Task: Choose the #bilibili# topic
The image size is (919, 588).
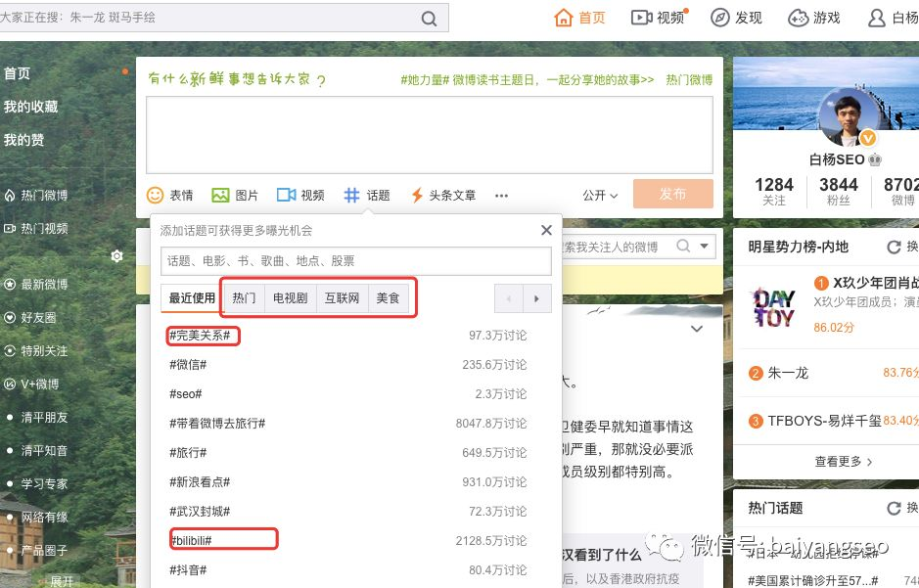Action: [191, 540]
